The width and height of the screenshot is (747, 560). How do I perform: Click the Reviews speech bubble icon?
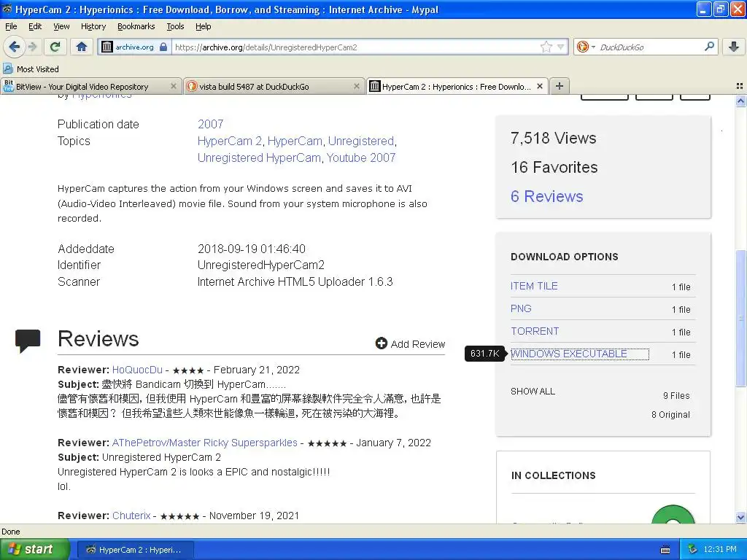point(28,341)
